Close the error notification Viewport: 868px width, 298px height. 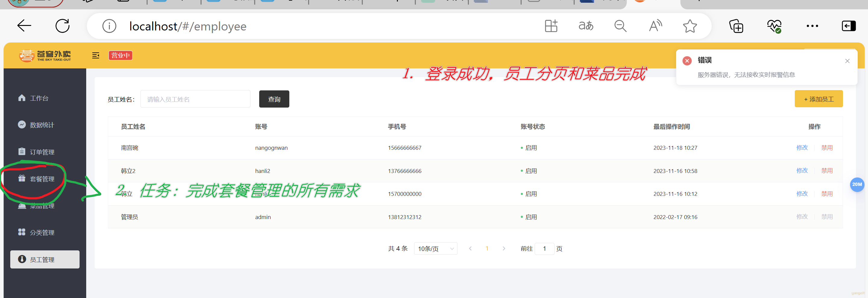pyautogui.click(x=847, y=61)
